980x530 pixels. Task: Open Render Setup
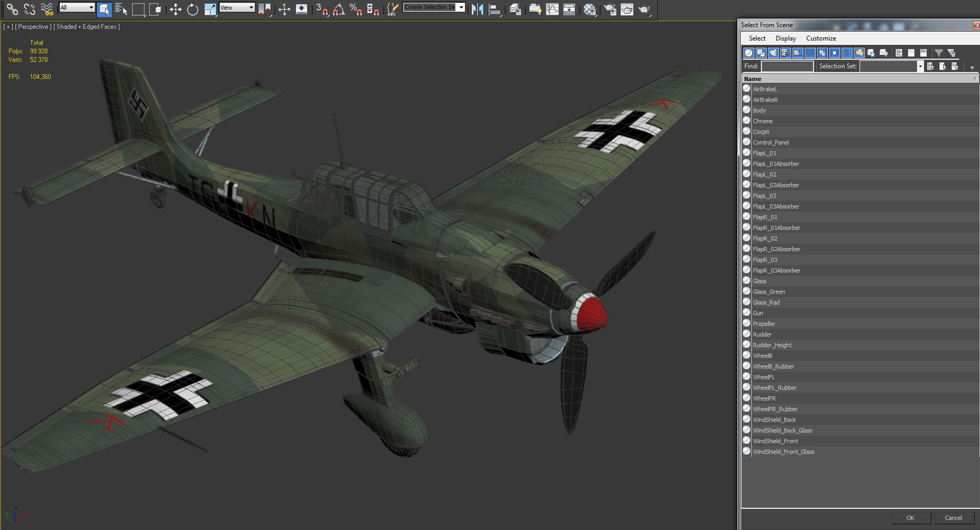[610, 9]
